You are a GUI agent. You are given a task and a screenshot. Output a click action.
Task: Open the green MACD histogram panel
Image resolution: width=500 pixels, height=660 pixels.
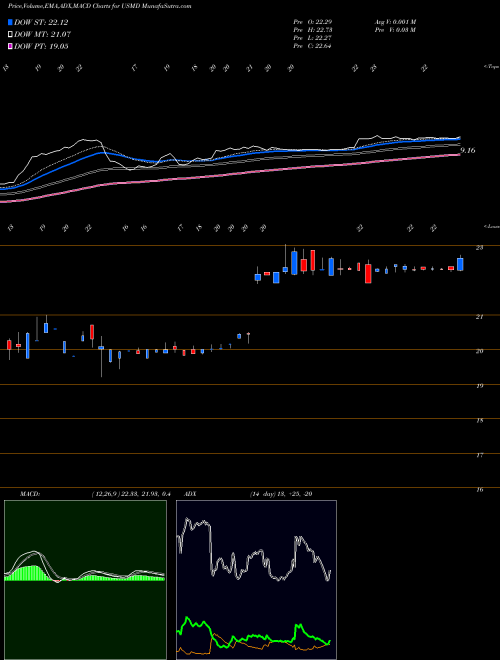pyautogui.click(x=85, y=580)
